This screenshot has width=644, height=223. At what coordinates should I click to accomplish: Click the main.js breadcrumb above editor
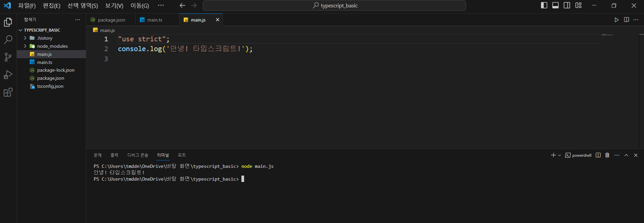tap(104, 30)
